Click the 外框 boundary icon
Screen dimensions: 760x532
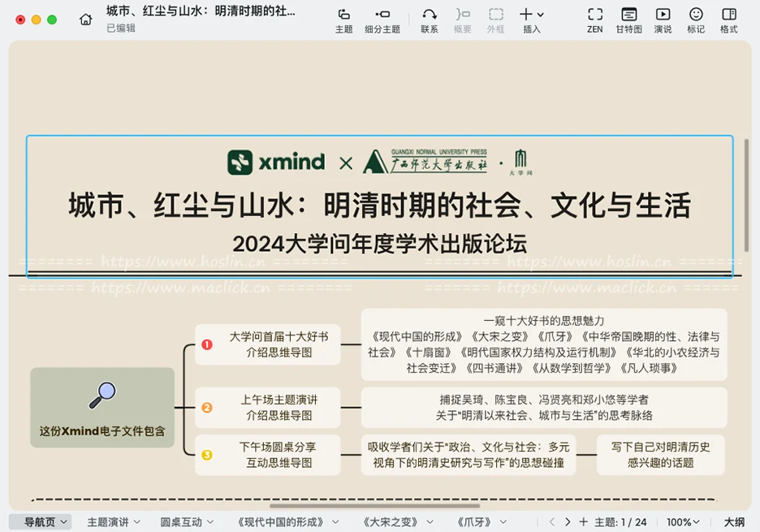tap(495, 20)
